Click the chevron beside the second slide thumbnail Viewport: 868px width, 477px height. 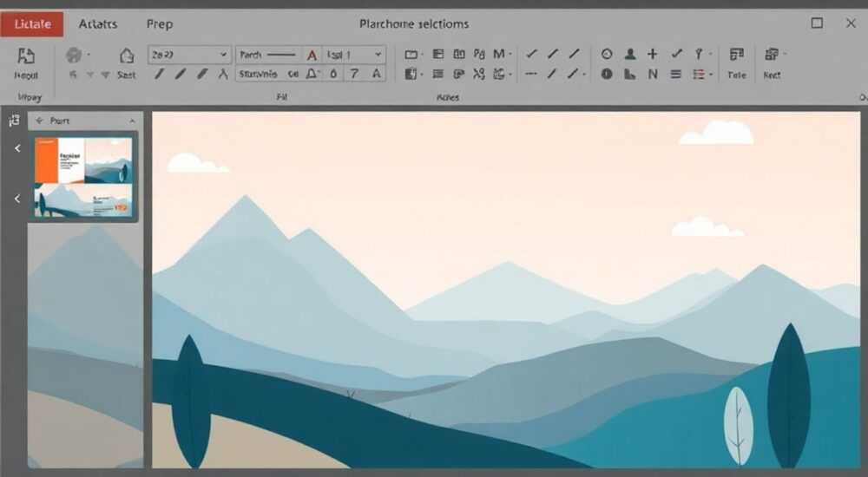[x=17, y=198]
